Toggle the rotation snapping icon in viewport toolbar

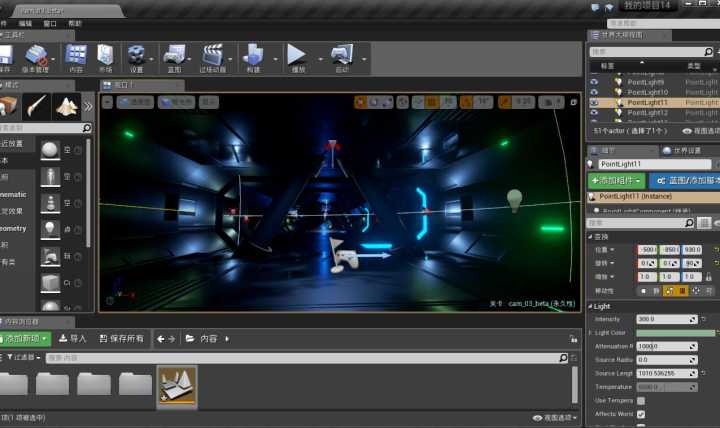click(467, 102)
